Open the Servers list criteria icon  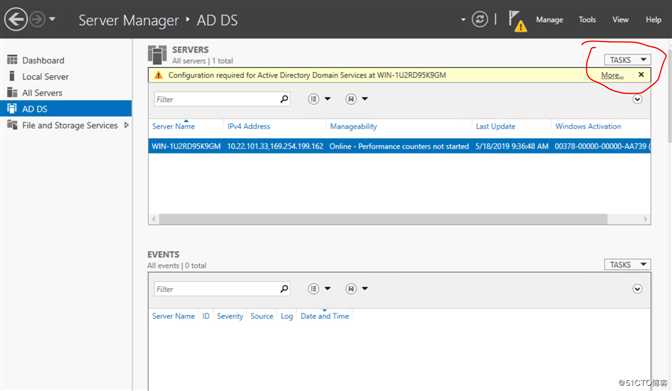pos(313,99)
